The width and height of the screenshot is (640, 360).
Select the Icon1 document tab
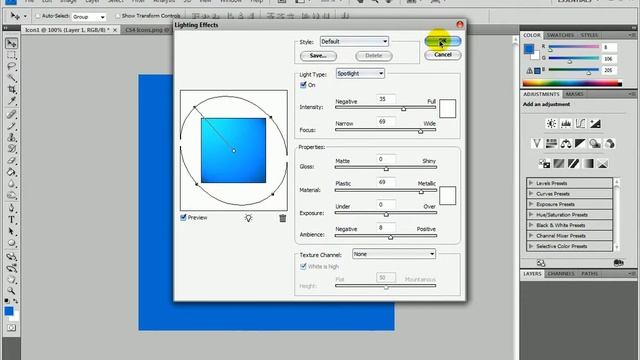point(70,30)
